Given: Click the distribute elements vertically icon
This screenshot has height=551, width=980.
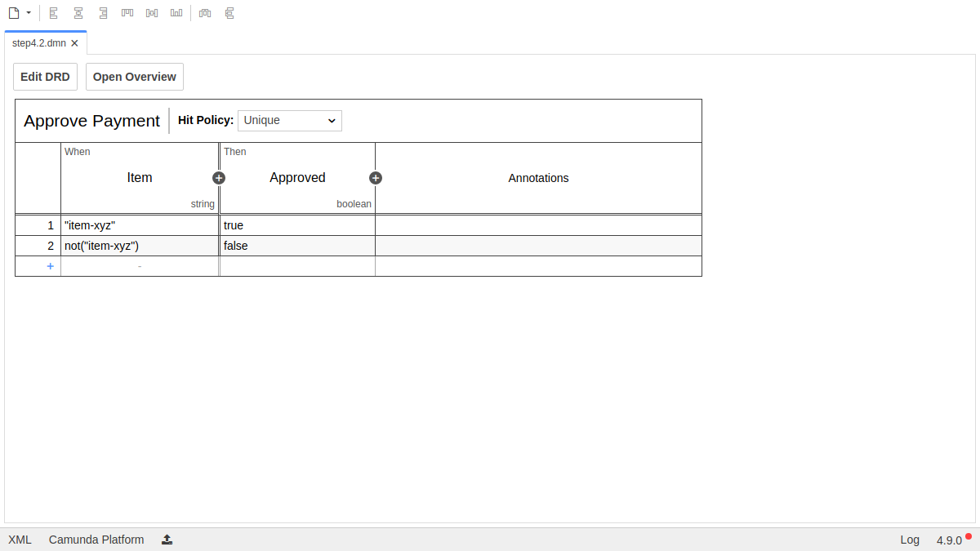Looking at the screenshot, I should coord(229,13).
